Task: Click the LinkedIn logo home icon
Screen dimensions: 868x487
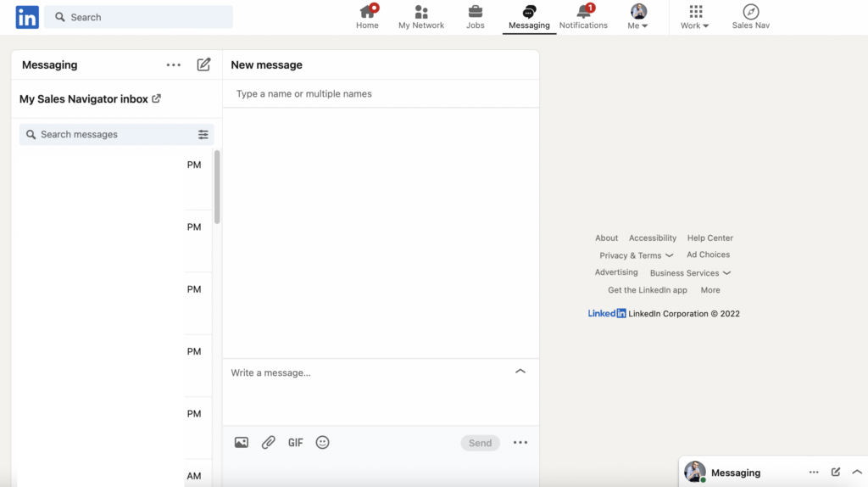Action: click(x=27, y=17)
